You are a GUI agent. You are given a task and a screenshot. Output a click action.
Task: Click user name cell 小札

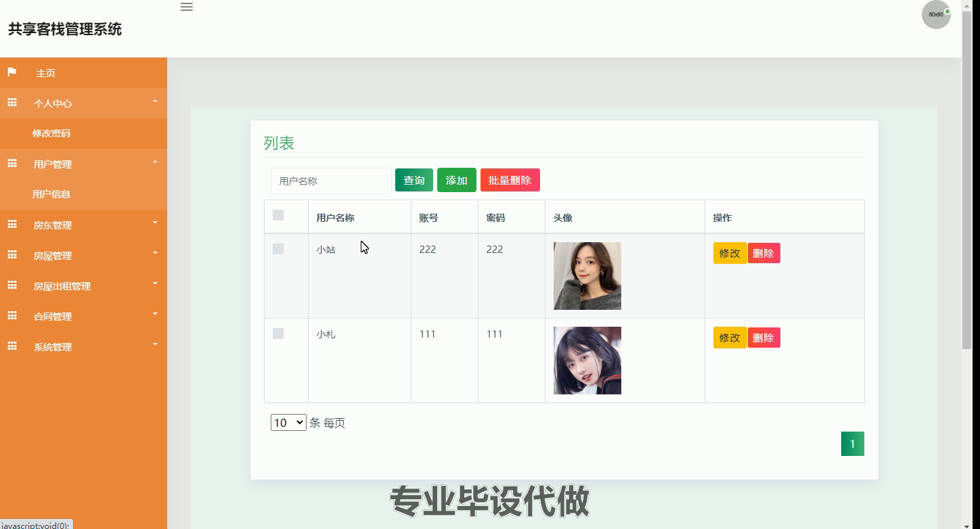(326, 334)
